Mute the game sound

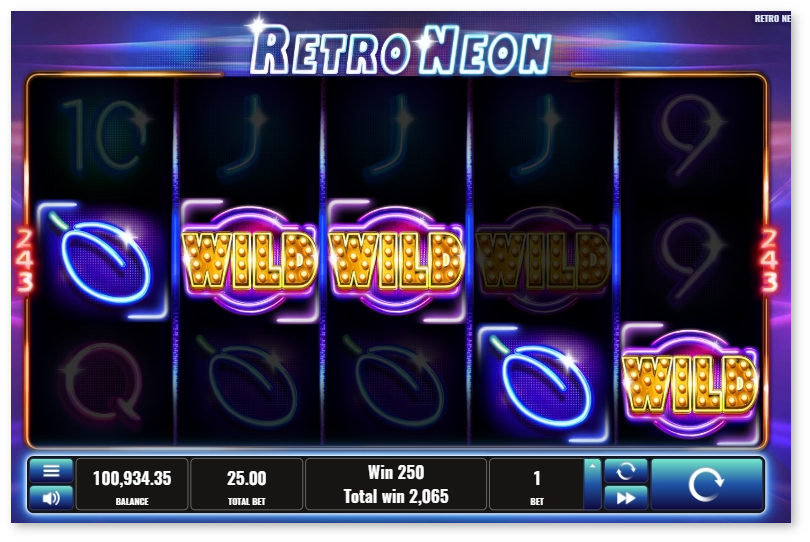point(51,498)
